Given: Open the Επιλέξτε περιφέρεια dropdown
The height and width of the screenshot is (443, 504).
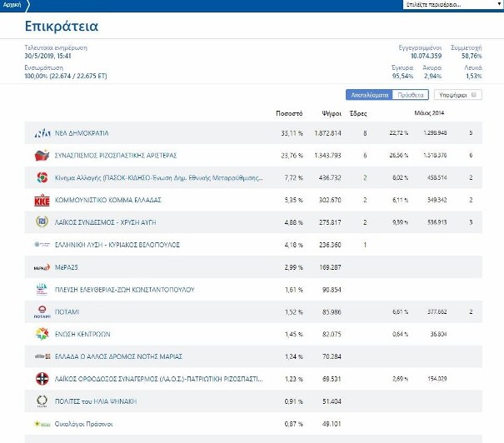Looking at the screenshot, I should pyautogui.click(x=453, y=4).
